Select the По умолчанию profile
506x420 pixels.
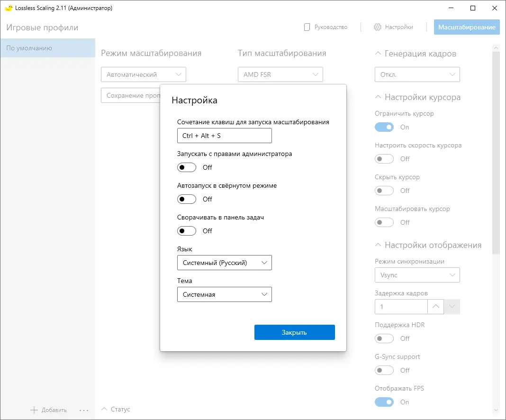[x=47, y=48]
